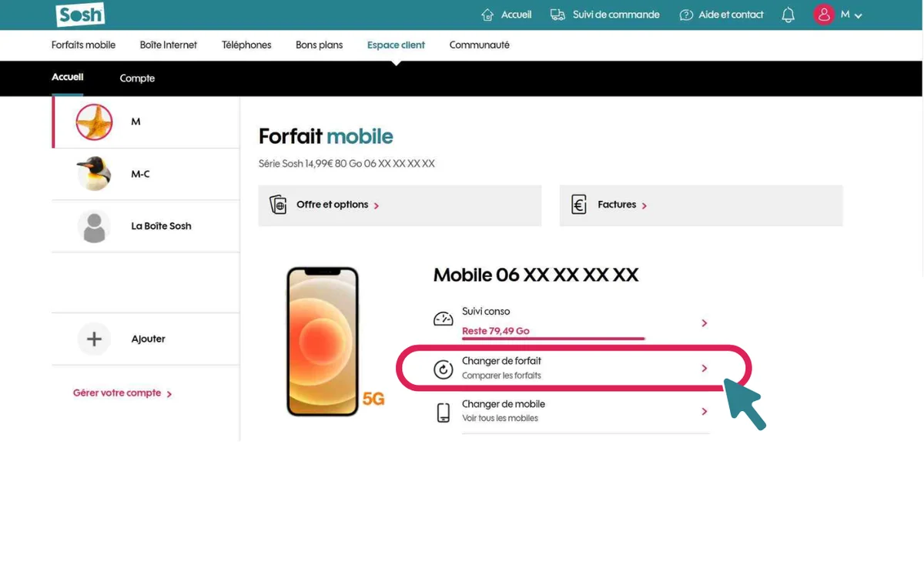The height and width of the screenshot is (568, 924).
Task: Click the Changer de forfait circular arrow icon
Action: tap(444, 369)
